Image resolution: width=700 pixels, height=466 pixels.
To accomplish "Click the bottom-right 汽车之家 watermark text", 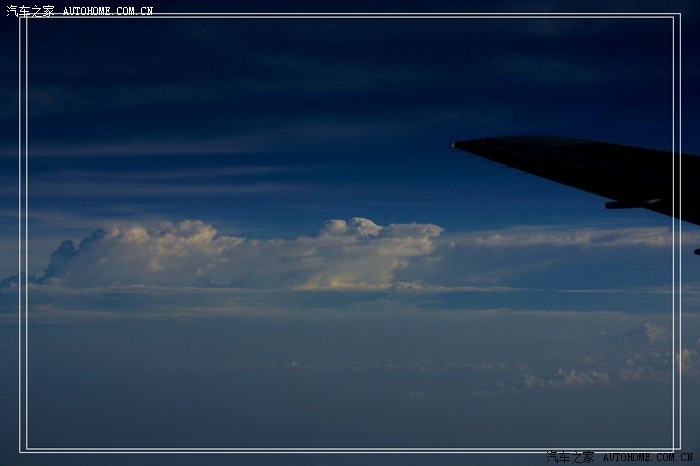I will coord(570,457).
